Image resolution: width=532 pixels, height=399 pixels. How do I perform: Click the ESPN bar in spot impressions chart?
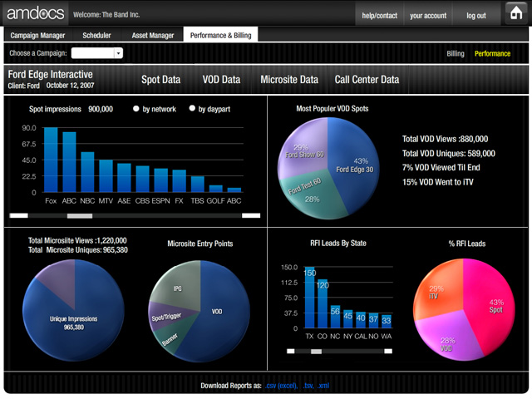[x=160, y=180]
